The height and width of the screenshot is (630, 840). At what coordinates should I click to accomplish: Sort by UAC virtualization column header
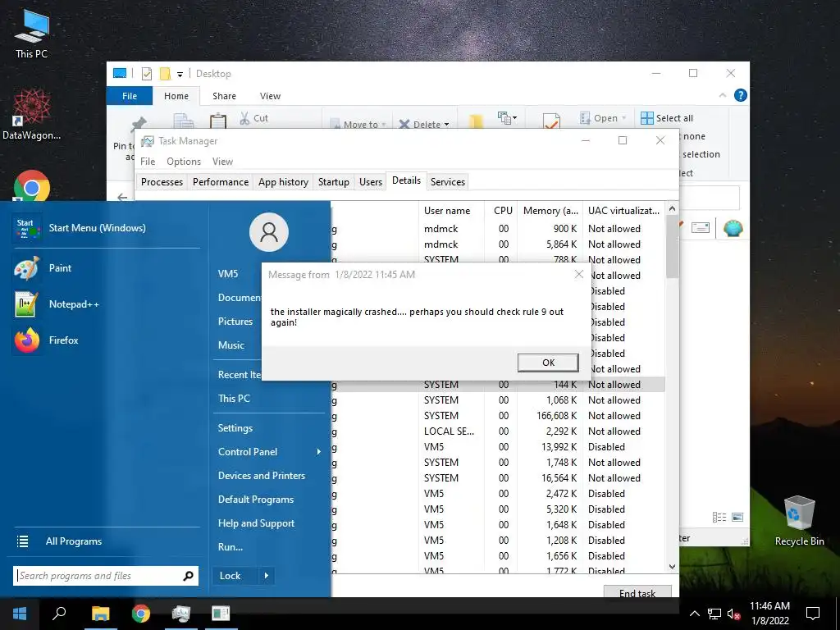624,211
